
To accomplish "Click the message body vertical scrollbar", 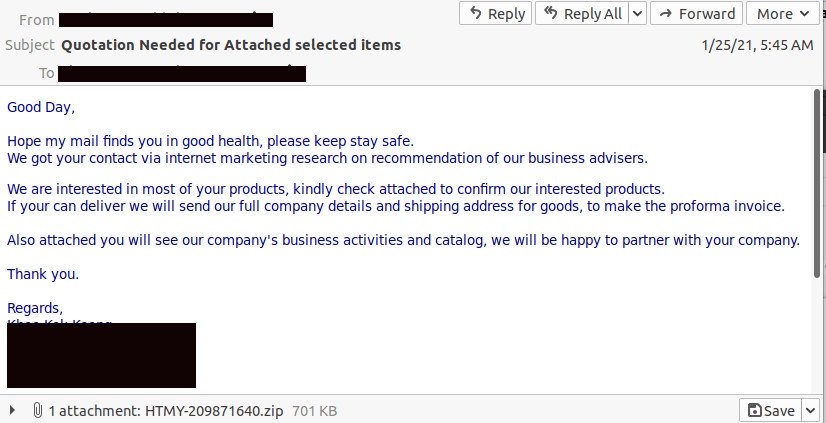I will point(817,180).
